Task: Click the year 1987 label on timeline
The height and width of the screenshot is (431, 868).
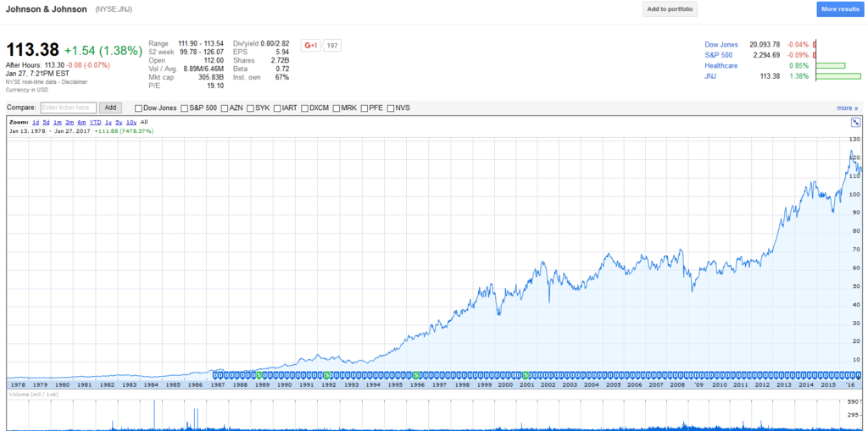Action: point(217,384)
